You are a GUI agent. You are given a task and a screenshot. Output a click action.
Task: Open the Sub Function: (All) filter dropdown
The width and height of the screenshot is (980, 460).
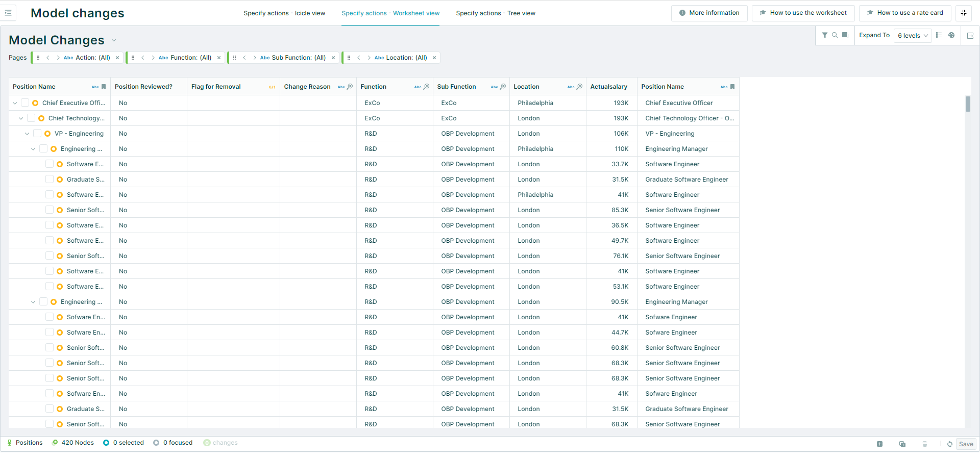[299, 58]
